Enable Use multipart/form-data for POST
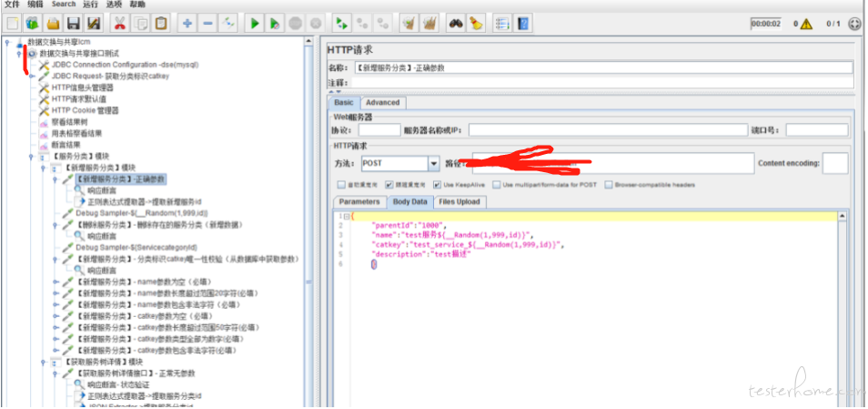 497,185
